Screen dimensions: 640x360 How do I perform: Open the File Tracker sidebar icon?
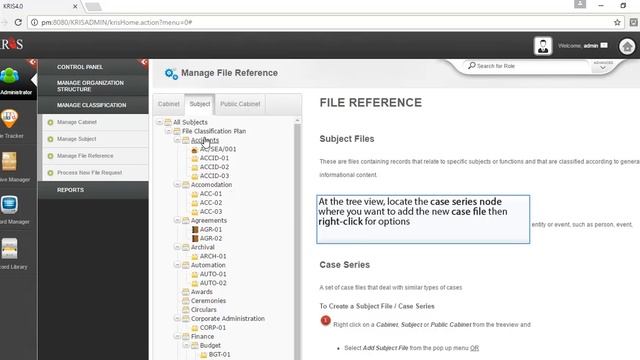click(9, 118)
